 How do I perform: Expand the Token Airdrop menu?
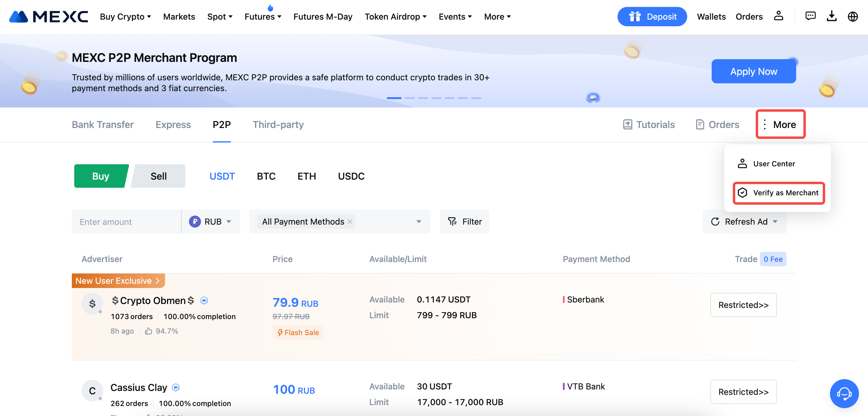pos(396,17)
